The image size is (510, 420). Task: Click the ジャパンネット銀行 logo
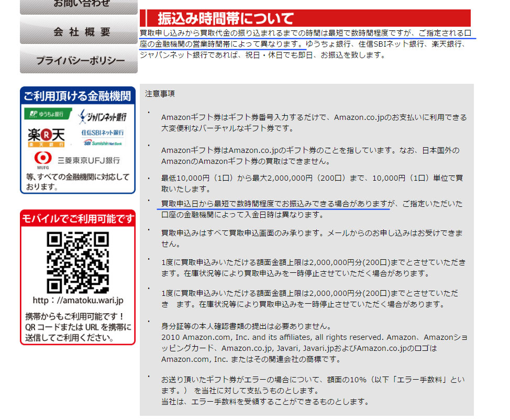(x=102, y=117)
